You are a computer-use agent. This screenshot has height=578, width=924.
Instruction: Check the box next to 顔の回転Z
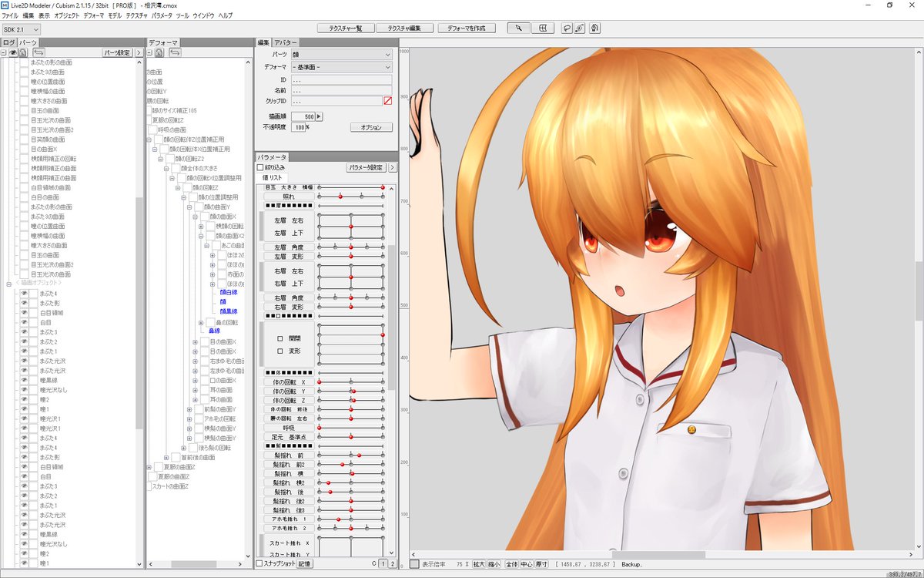click(188, 187)
